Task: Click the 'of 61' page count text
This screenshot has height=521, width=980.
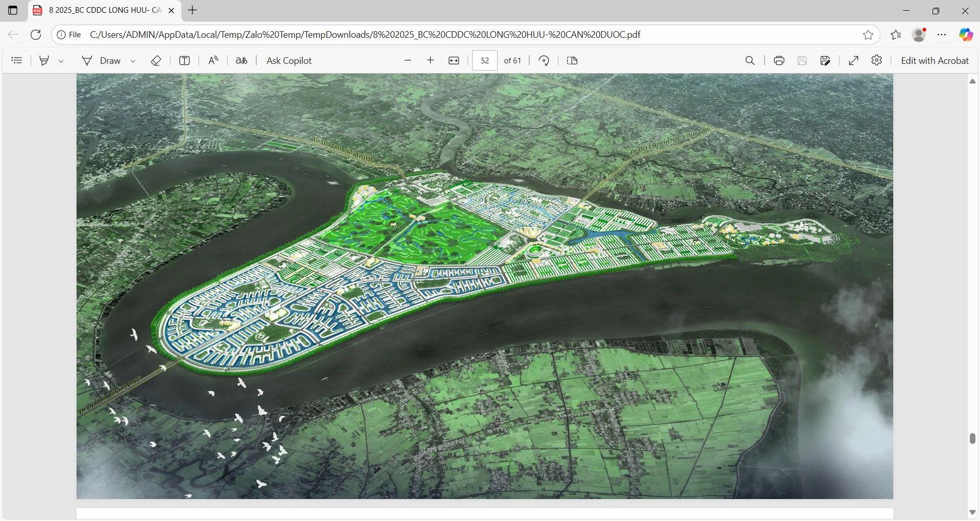Action: [x=512, y=61]
